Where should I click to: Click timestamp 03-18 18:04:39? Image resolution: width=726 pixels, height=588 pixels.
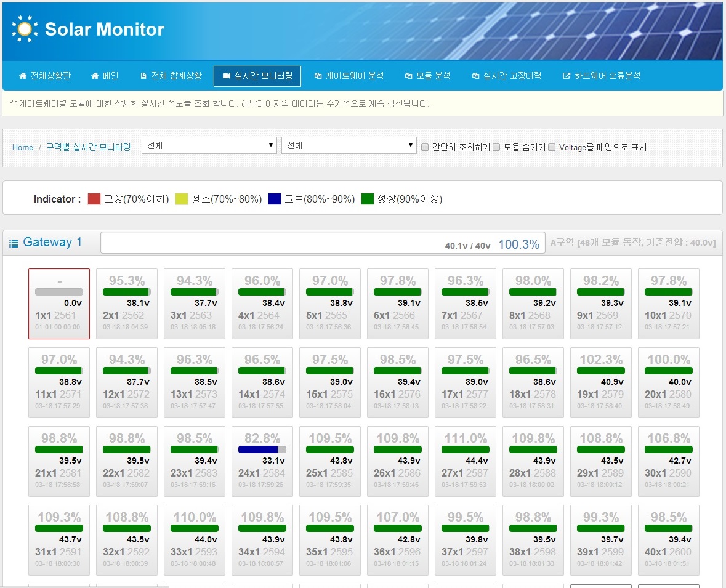125,327
